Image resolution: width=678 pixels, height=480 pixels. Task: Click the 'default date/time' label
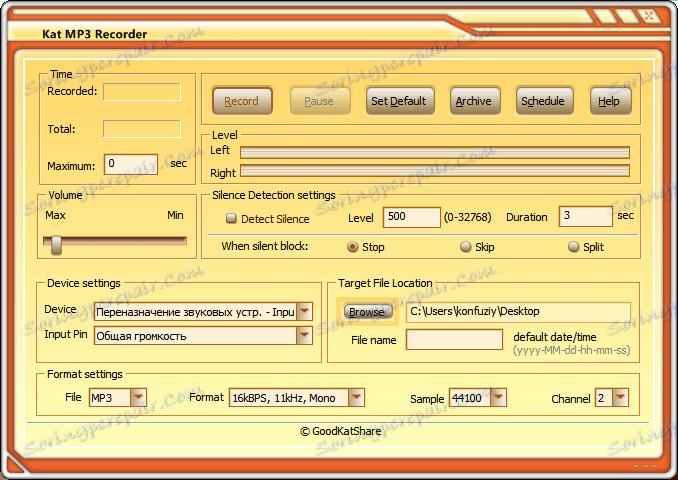[x=555, y=337]
